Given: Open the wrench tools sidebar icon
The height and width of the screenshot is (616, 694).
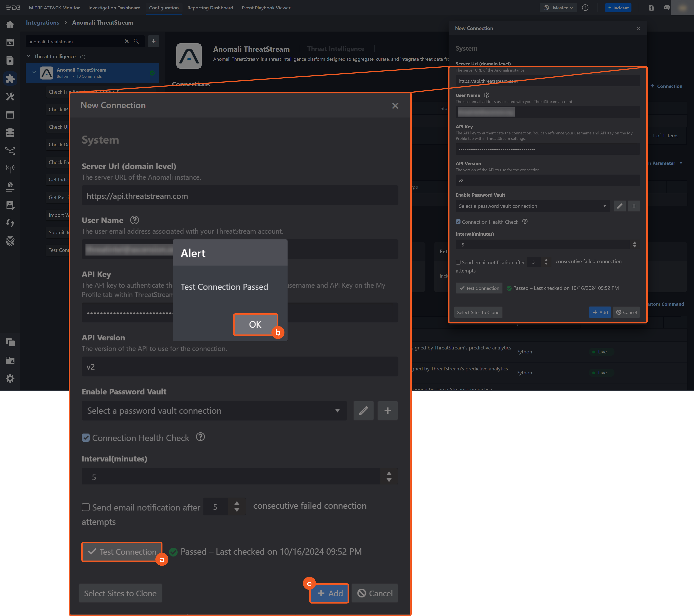Looking at the screenshot, I should pos(10,97).
